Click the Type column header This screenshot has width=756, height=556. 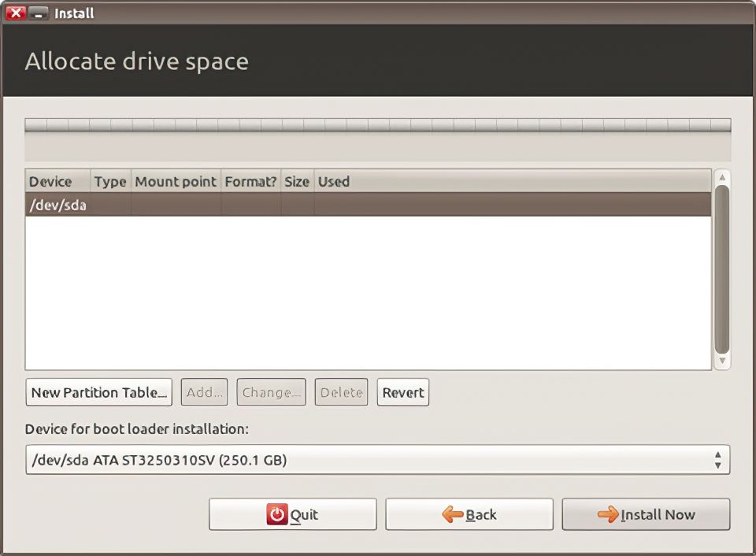coord(109,181)
